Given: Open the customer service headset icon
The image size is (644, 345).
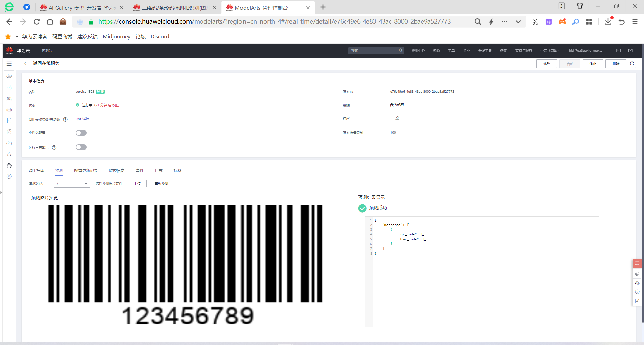Looking at the screenshot, I should coord(637,283).
